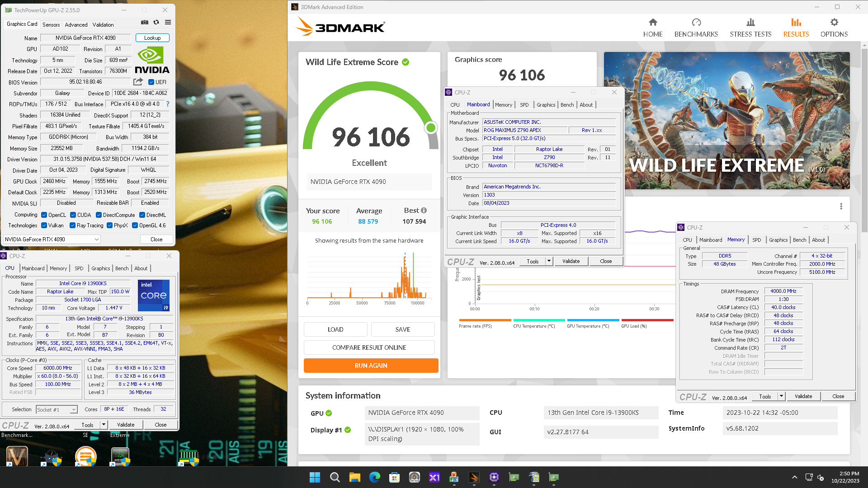Click the GPU Temperature legend color bar
Image resolution: width=868 pixels, height=488 pixels.
(x=593, y=320)
